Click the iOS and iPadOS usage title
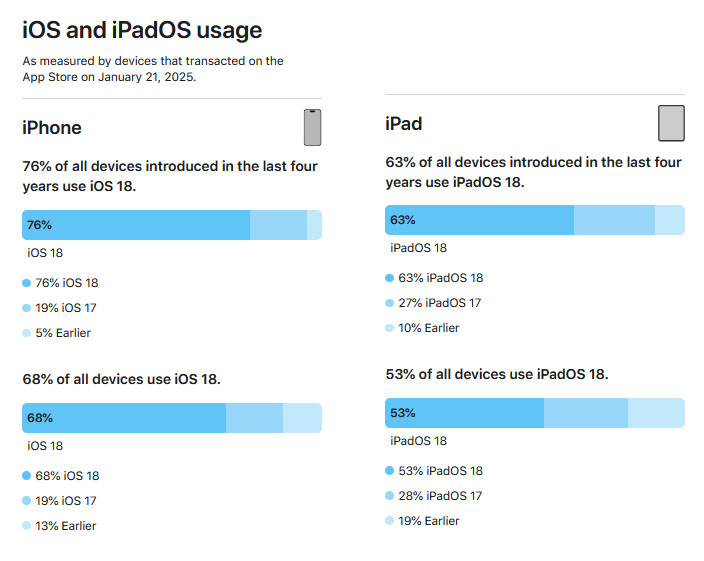This screenshot has width=704, height=561. (142, 31)
